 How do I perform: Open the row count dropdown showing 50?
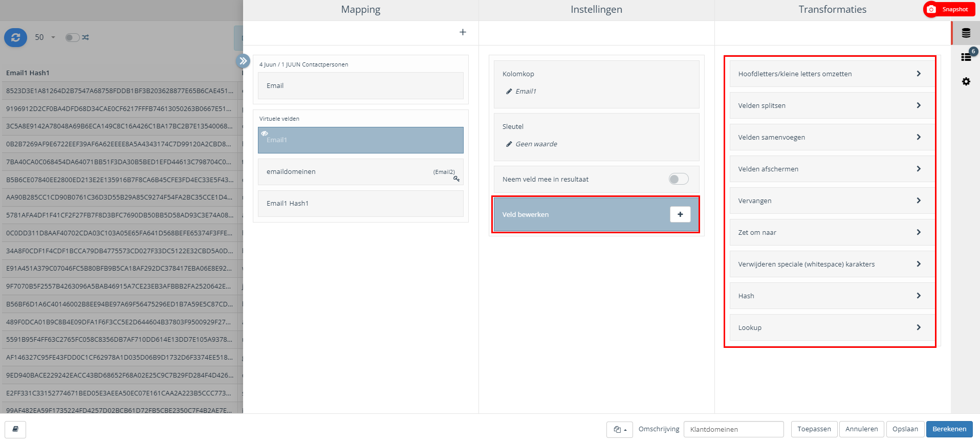point(45,37)
